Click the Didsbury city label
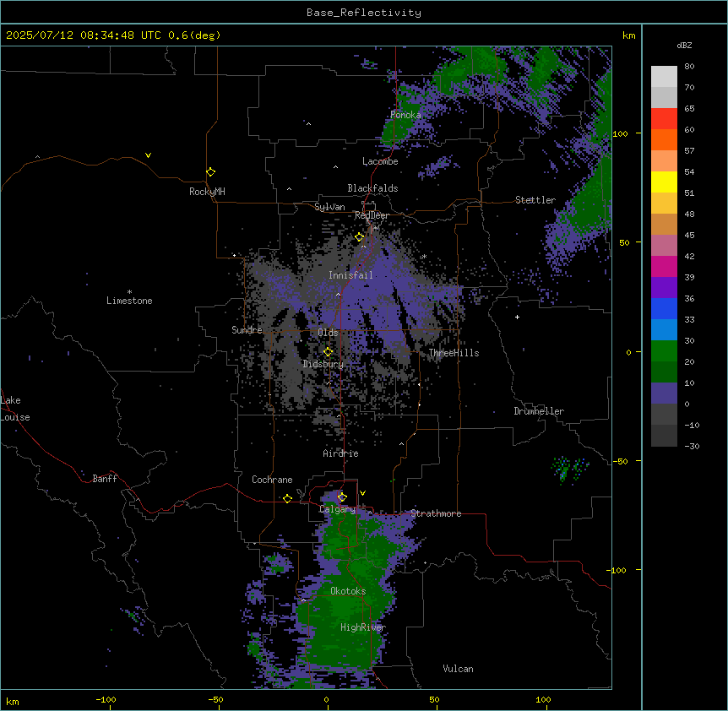728x711 pixels. point(323,364)
